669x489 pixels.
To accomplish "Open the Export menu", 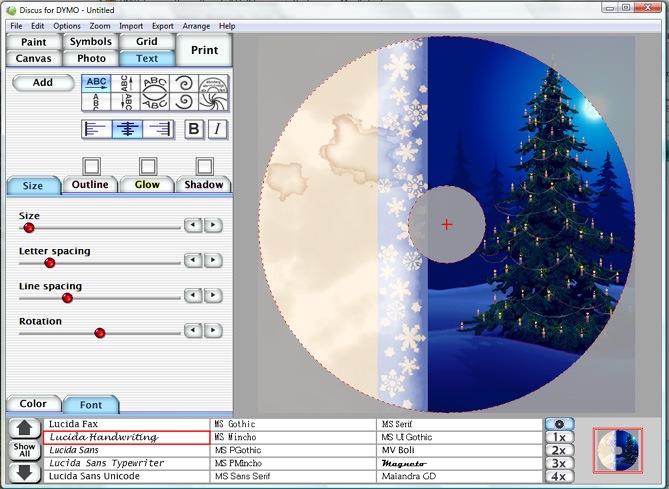I will click(163, 26).
